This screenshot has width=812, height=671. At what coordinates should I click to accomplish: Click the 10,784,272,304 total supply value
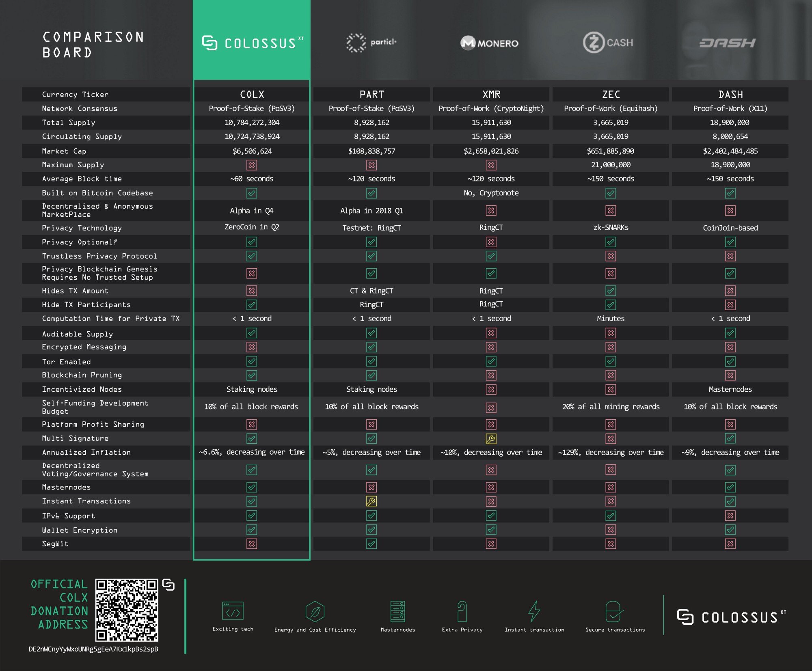252,123
